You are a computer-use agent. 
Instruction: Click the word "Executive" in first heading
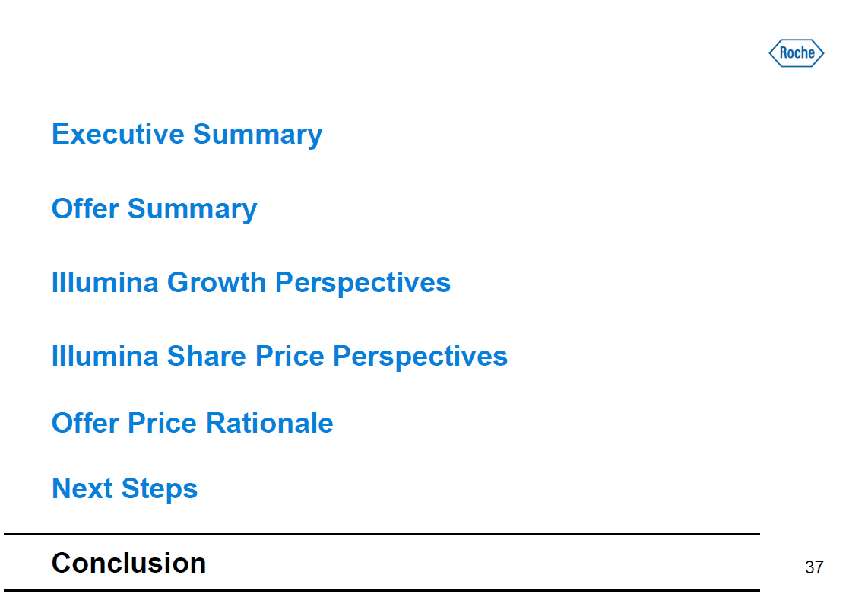[118, 135]
